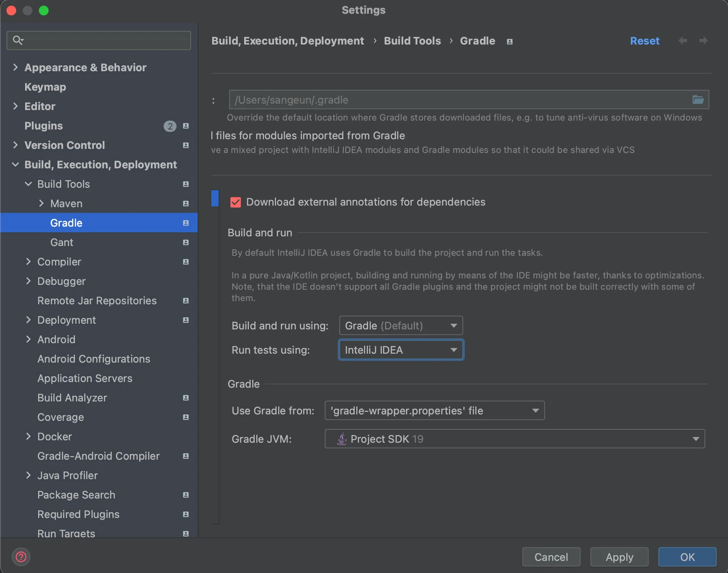The width and height of the screenshot is (728, 573).
Task: Click the help question mark icon
Action: coord(21,557)
